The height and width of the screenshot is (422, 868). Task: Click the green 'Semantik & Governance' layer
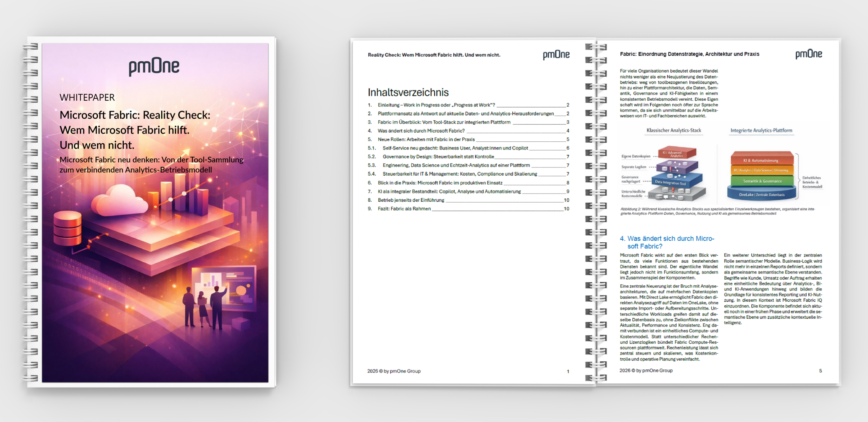762,181
